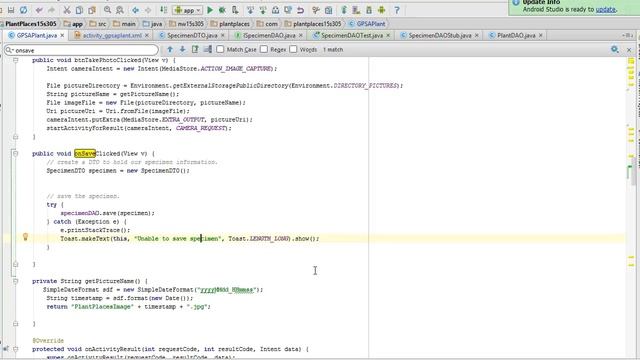Collapse the btnTakePhotoClicked method fold marker

tap(16, 60)
